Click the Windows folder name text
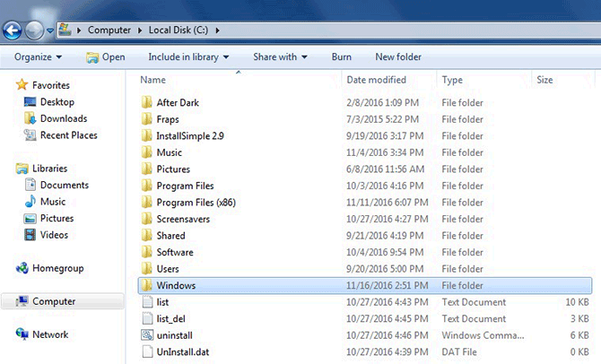 coord(176,285)
